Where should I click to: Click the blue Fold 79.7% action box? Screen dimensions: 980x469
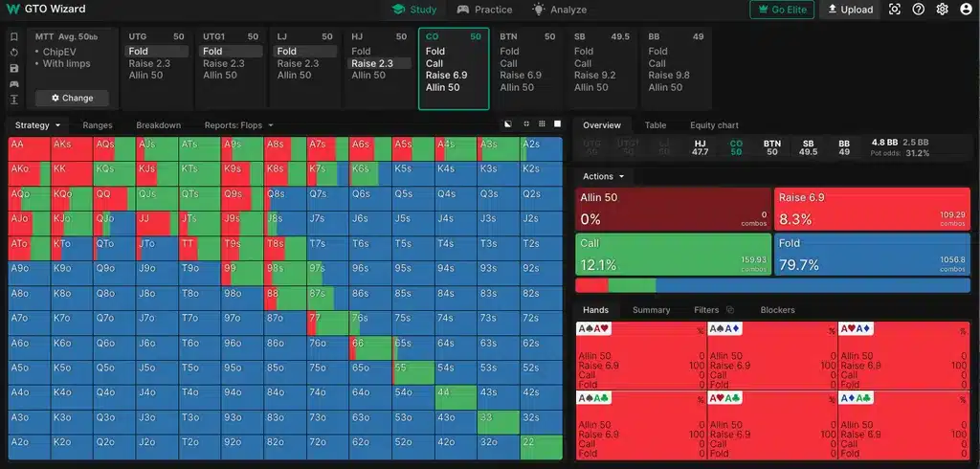(x=873, y=255)
